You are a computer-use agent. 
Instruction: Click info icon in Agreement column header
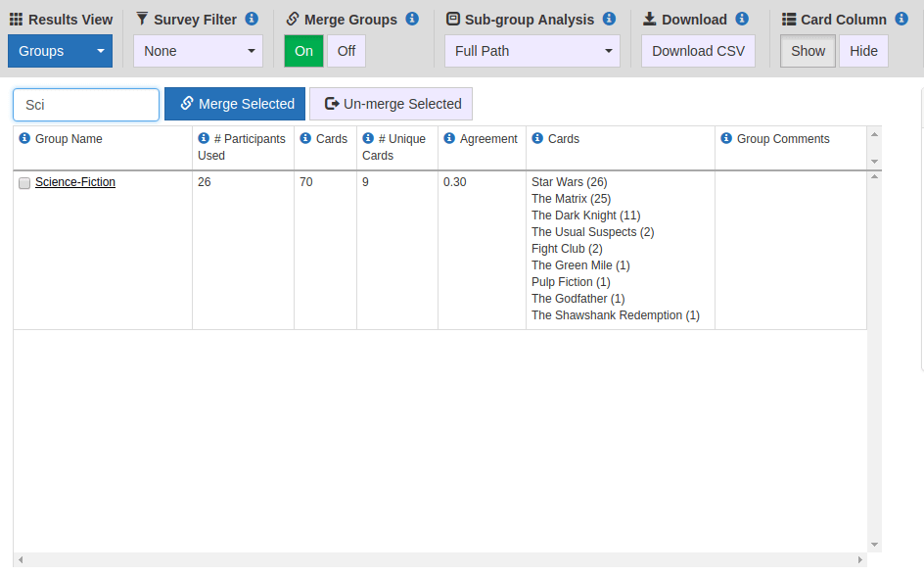pyautogui.click(x=449, y=138)
